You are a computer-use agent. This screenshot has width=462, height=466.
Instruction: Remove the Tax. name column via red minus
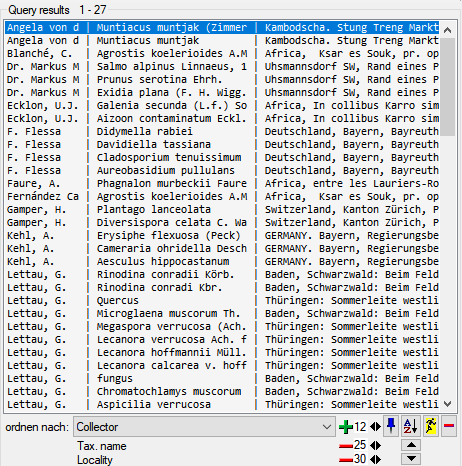(x=346, y=446)
